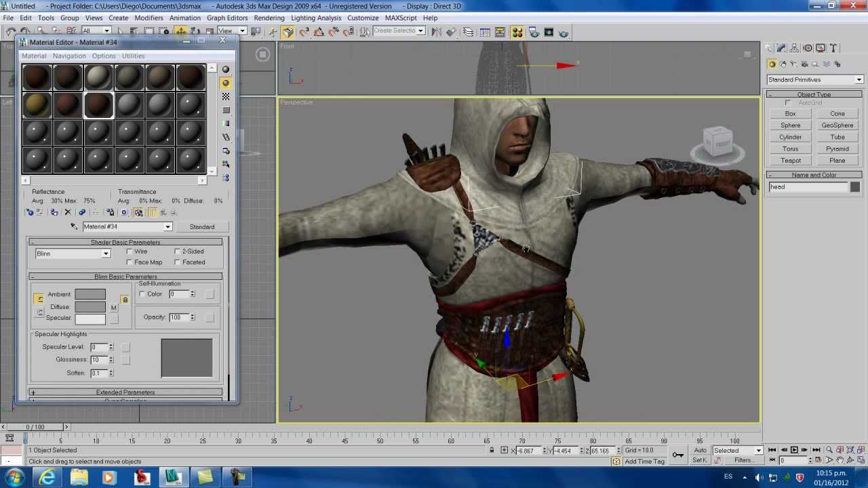This screenshot has width=868, height=488.
Task: Open the Create Selection Set dropdown
Action: (399, 30)
